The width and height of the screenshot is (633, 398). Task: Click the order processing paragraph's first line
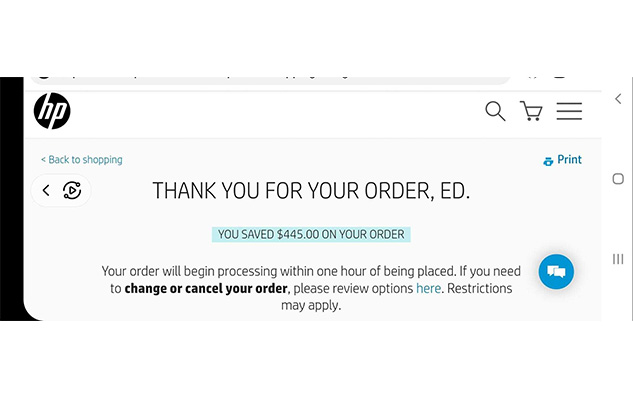pos(311,271)
